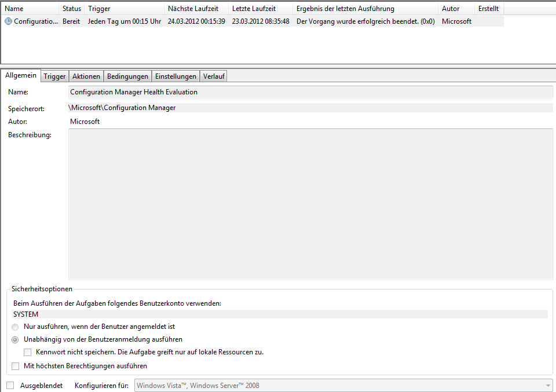Click the Name field with Configuration Manager Health Evaluation
The height and width of the screenshot is (392, 556).
310,92
